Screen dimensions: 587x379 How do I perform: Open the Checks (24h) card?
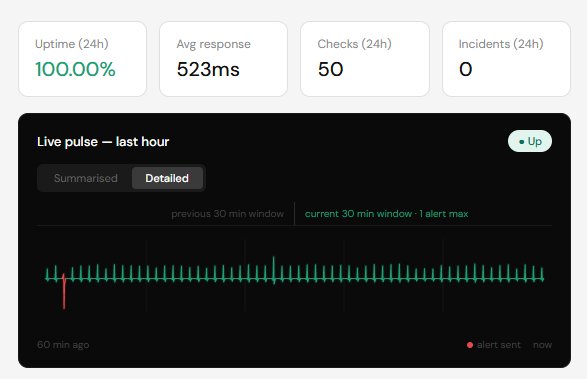pyautogui.click(x=365, y=59)
